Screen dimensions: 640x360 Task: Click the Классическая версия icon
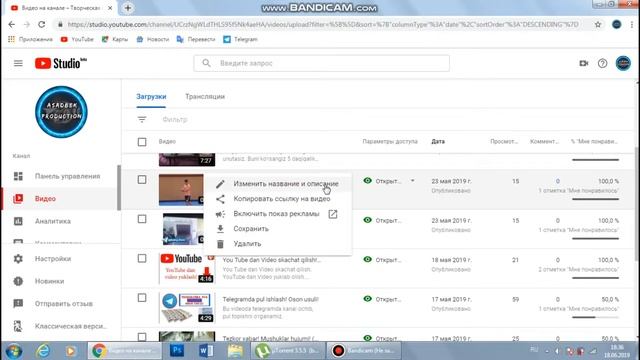18,326
